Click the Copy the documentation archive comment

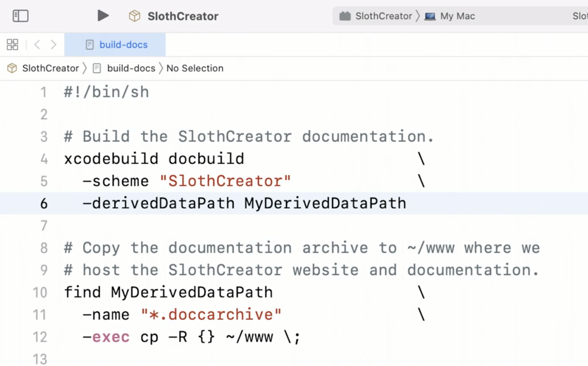click(x=302, y=248)
